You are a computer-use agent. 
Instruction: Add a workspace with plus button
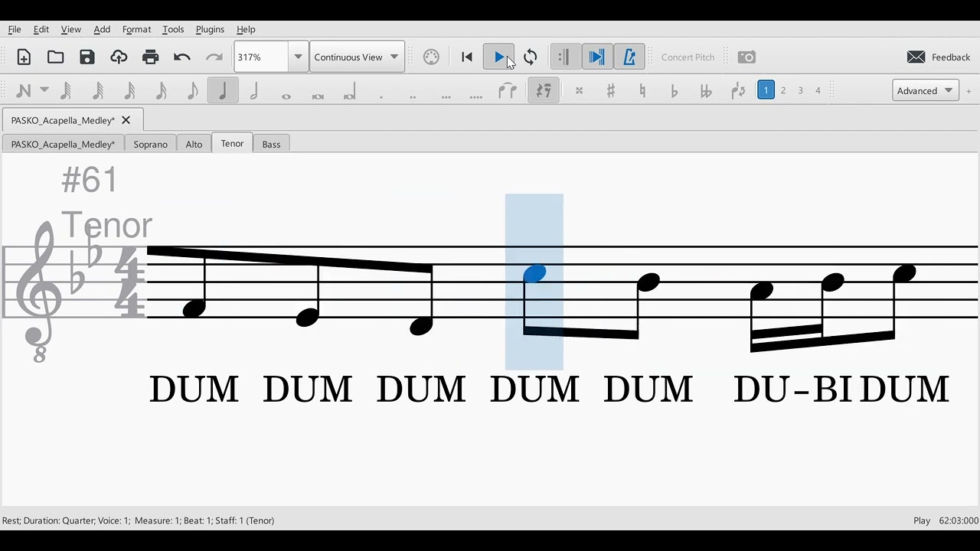[x=969, y=91]
